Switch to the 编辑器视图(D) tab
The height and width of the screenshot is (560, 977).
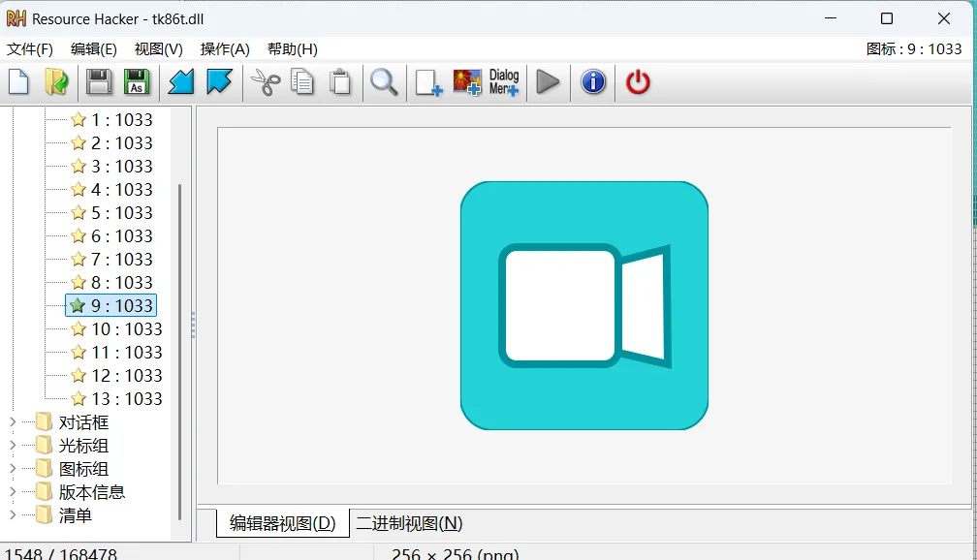coord(282,523)
